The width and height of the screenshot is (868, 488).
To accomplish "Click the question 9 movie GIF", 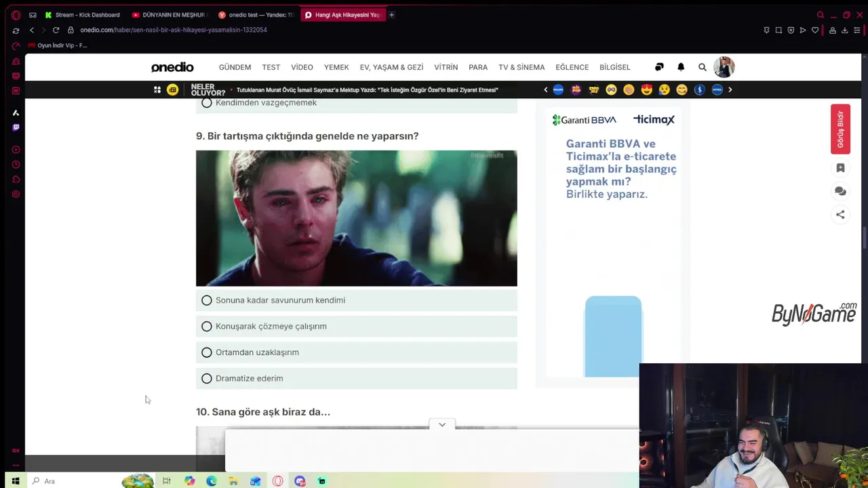I will tap(356, 218).
